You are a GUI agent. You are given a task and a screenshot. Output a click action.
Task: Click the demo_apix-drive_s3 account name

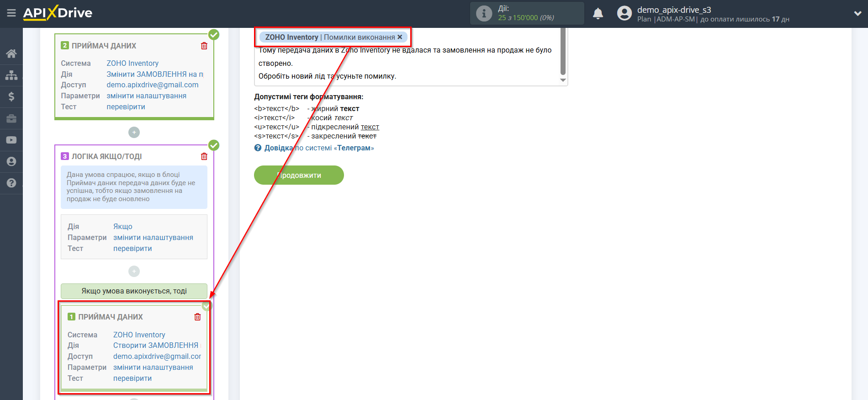674,10
